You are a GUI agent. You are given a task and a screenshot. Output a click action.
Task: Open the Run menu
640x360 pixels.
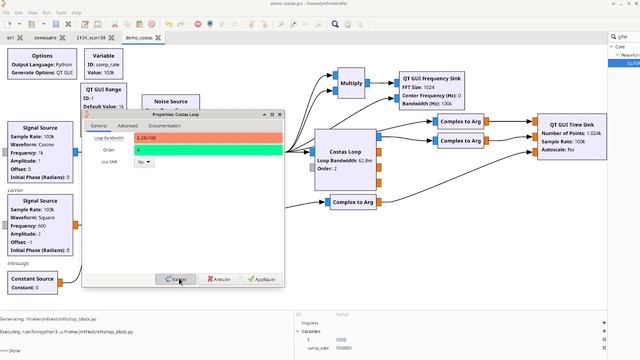pyautogui.click(x=47, y=13)
